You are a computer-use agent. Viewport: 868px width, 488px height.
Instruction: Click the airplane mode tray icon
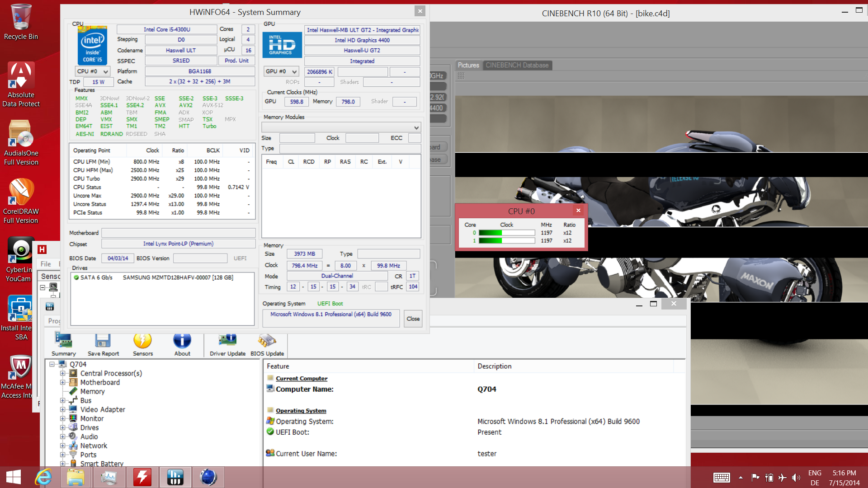(783, 478)
